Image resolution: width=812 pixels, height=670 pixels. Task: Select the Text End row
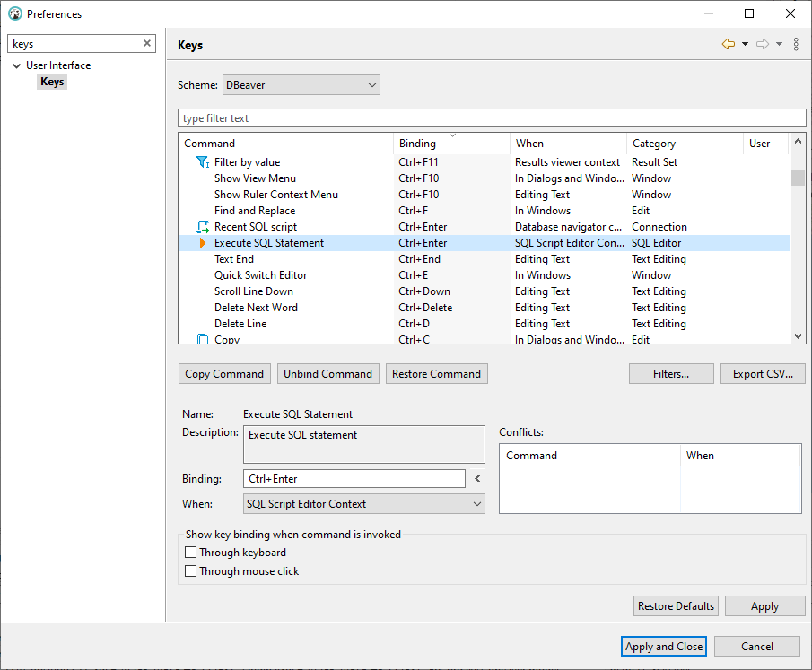pyautogui.click(x=485, y=259)
